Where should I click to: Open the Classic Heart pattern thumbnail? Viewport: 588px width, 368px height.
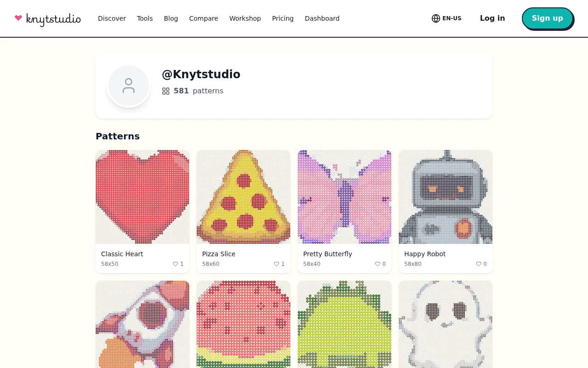[x=142, y=197]
